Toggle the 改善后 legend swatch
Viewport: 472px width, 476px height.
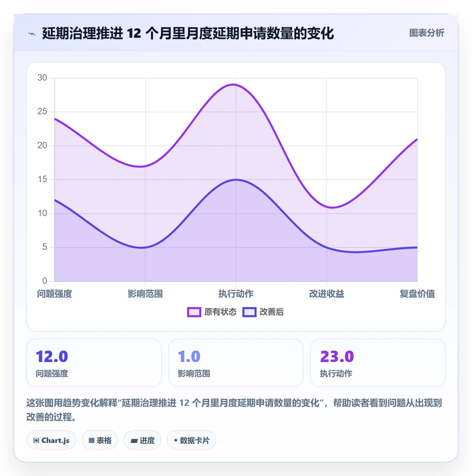click(x=249, y=312)
